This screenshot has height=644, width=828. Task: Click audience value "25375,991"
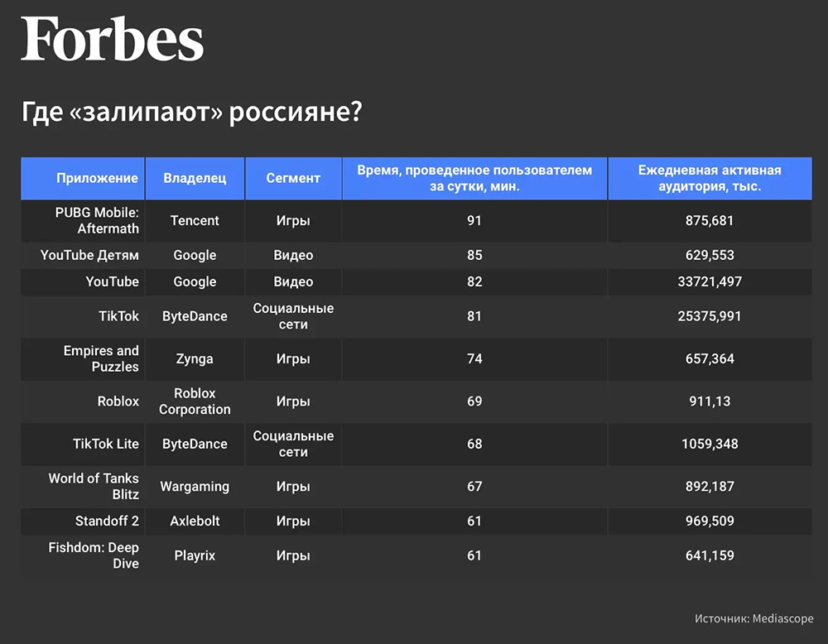coord(710,316)
